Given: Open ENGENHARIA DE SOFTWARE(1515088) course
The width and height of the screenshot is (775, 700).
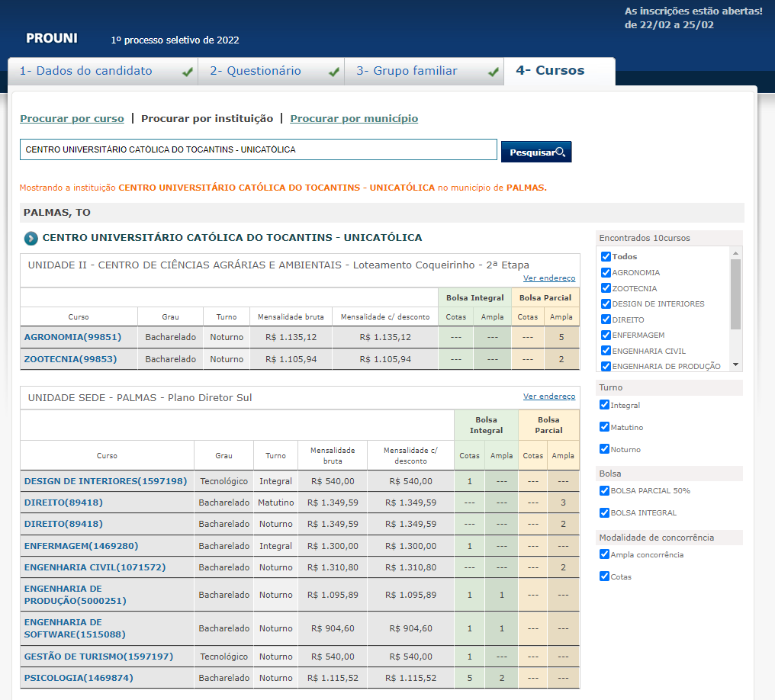Looking at the screenshot, I should 75,628.
